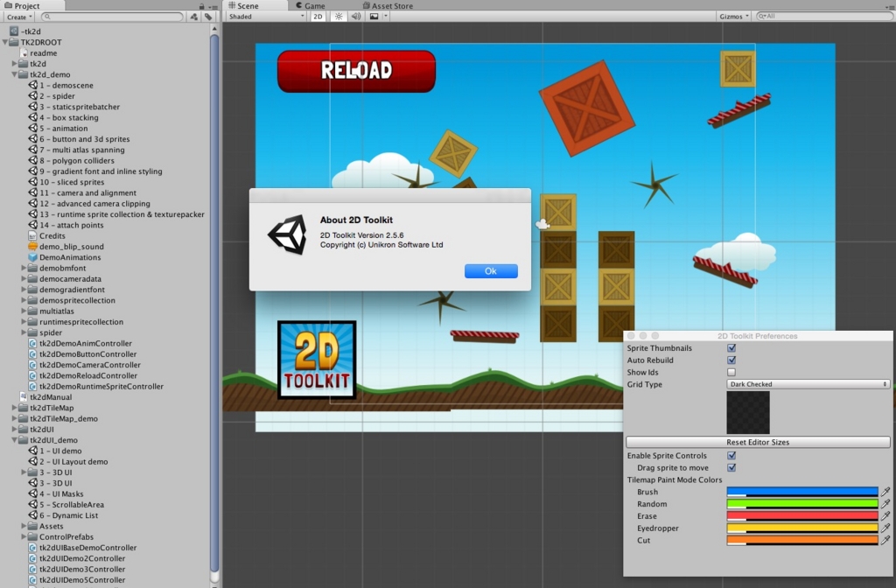This screenshot has width=896, height=588.
Task: Select tk2dUIBaseDemoController script
Action: [x=83, y=548]
